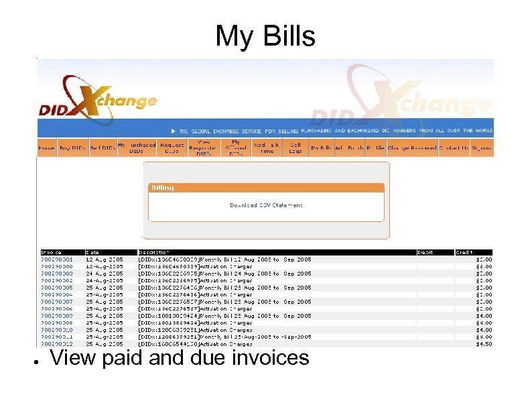The image size is (532, 399).
Task: Click the Download CSV Statement link
Action: coord(266,205)
